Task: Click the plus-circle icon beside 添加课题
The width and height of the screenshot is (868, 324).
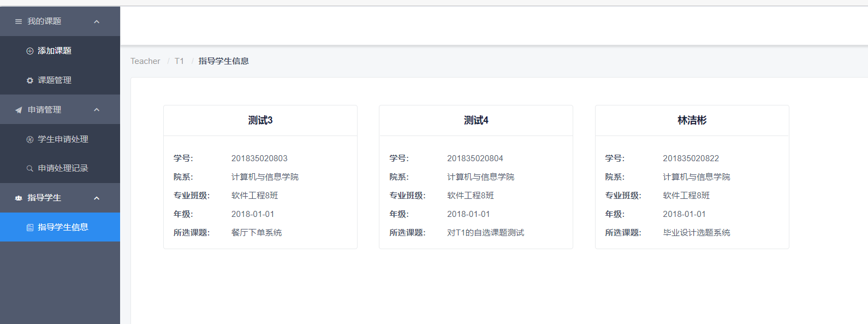Action: click(30, 51)
